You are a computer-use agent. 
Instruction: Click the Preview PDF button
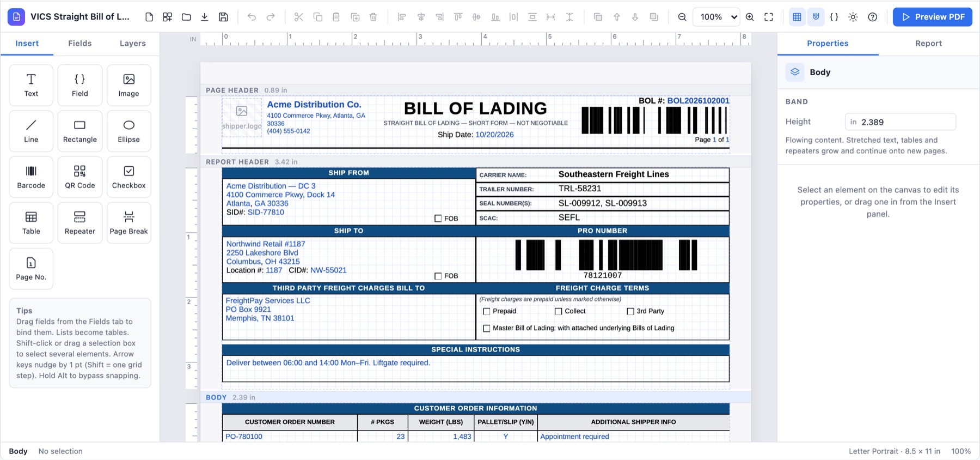tap(933, 17)
